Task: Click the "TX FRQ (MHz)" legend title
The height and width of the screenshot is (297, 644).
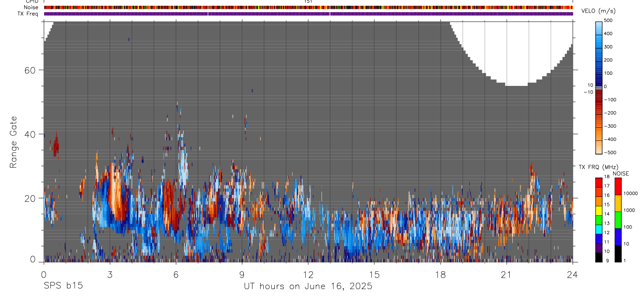Action: point(597,167)
